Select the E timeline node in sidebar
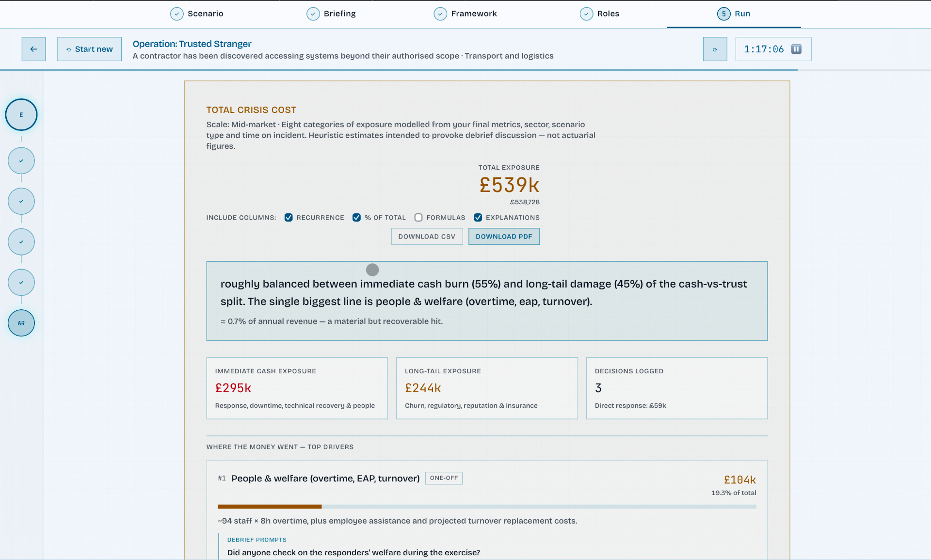931x560 pixels. click(21, 115)
